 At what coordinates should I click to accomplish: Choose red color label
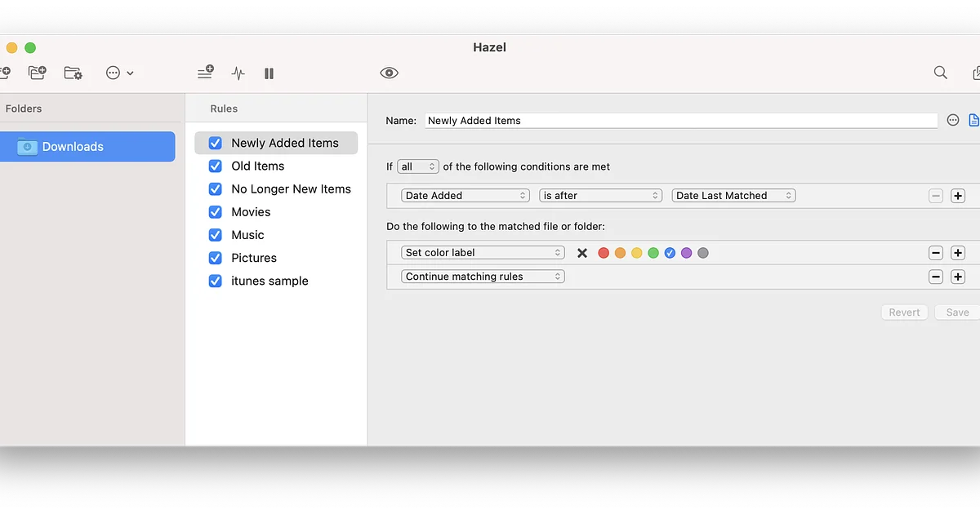[x=604, y=253]
